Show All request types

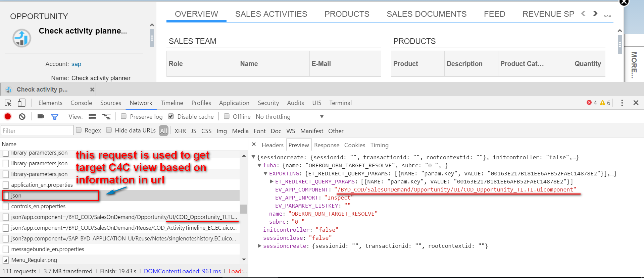point(163,131)
